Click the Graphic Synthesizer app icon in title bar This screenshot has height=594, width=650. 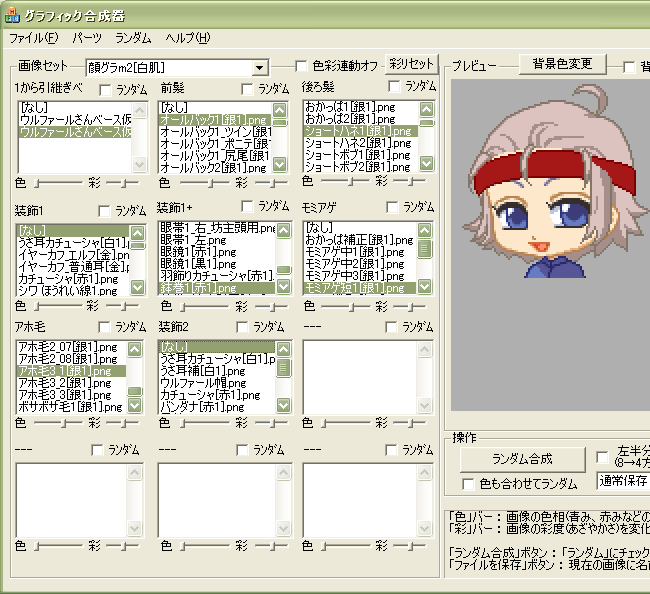pos(12,15)
